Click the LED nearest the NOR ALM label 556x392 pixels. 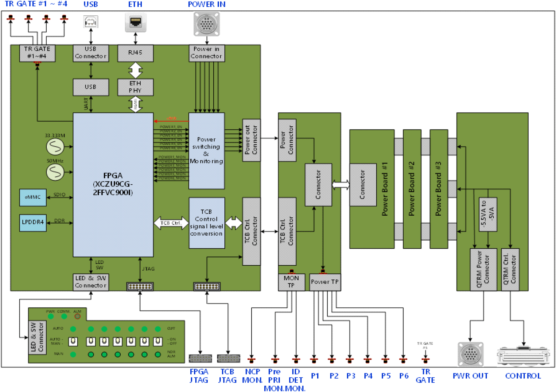point(158,355)
